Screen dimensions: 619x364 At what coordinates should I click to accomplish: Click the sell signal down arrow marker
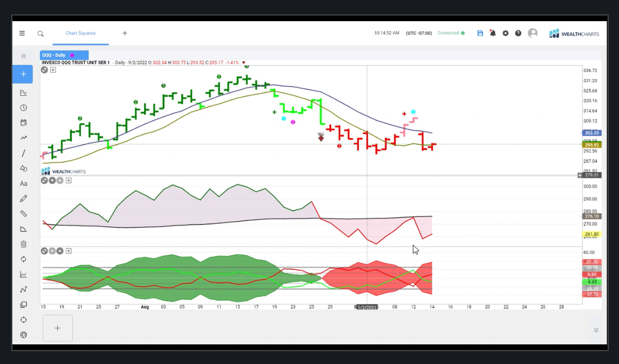click(x=321, y=136)
